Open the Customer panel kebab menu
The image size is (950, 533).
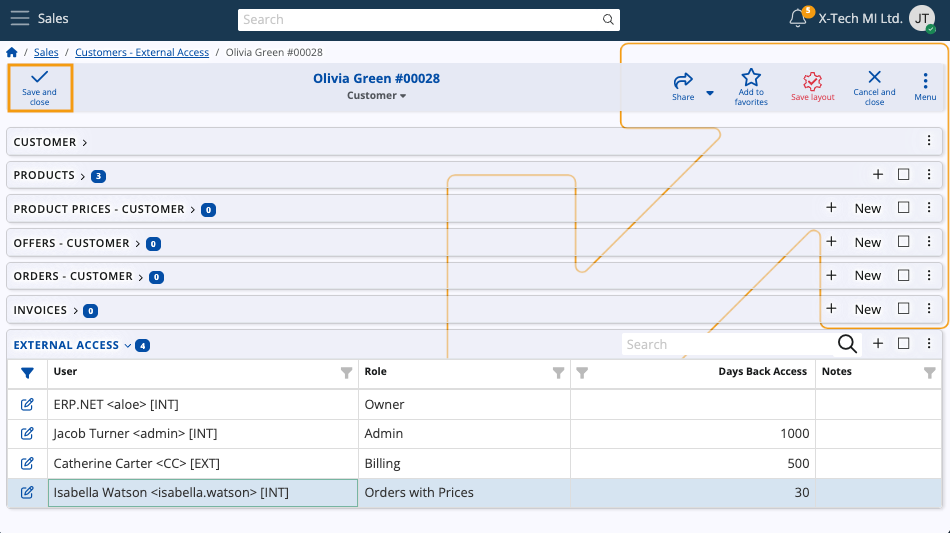929,141
